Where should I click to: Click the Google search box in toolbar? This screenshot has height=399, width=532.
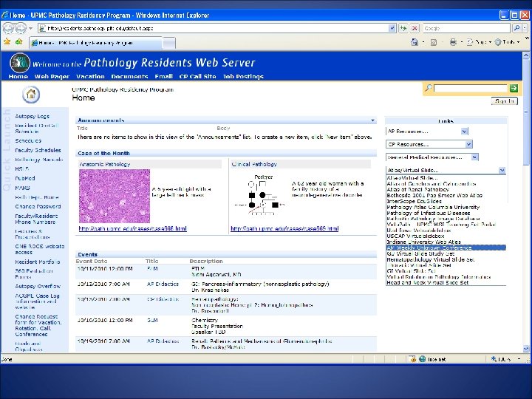pos(466,28)
